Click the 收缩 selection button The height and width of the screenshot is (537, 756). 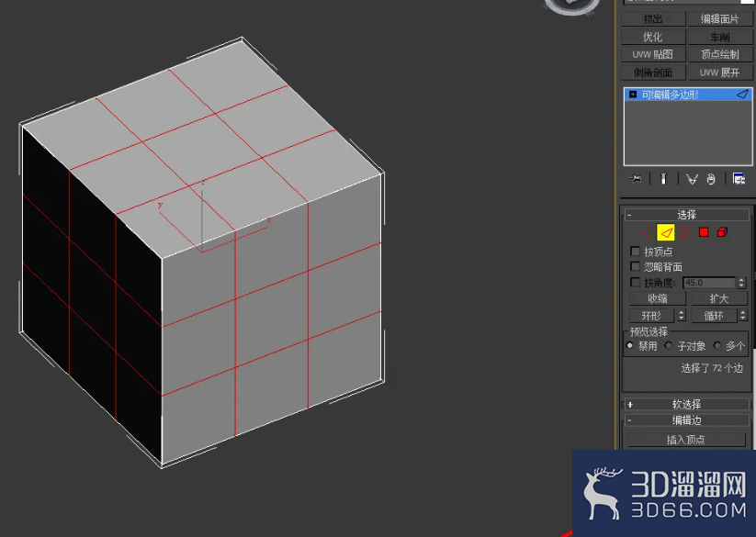click(x=658, y=298)
